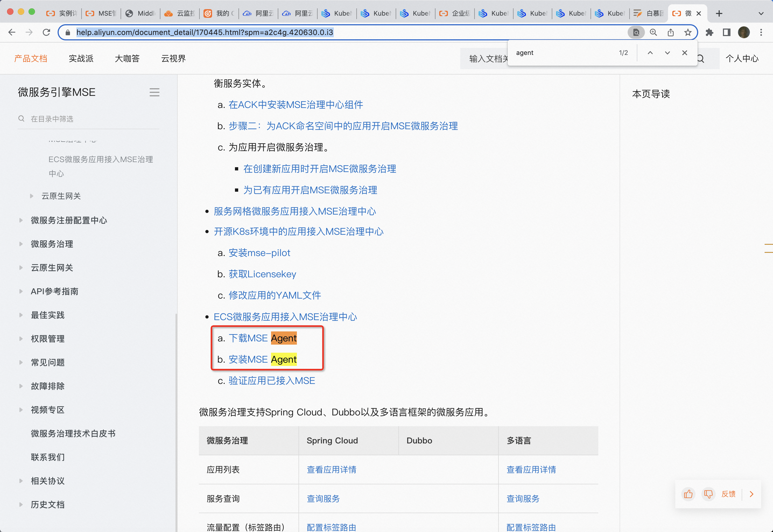Expand 最佳实践 tree item
This screenshot has height=532, width=773.
[x=21, y=315]
